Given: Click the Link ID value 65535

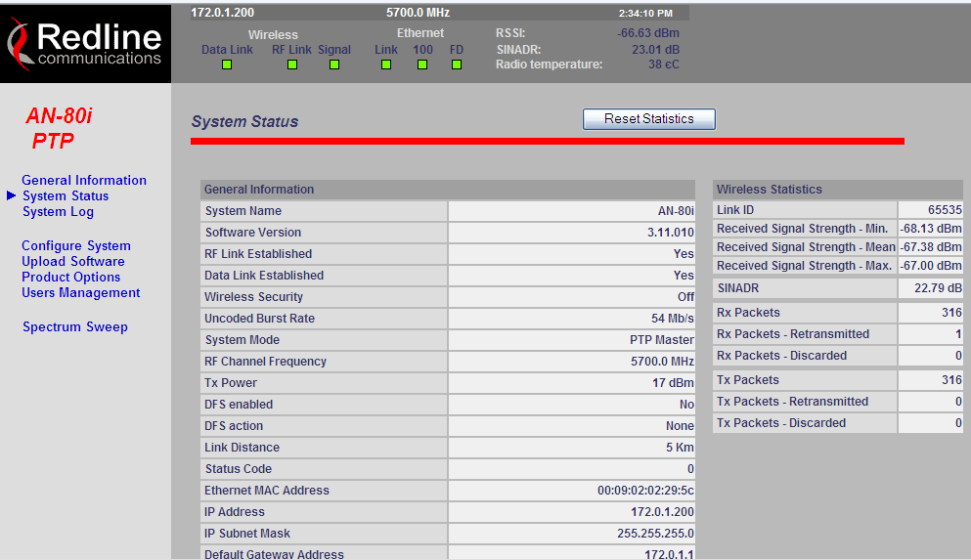Looking at the screenshot, I should point(945,210).
